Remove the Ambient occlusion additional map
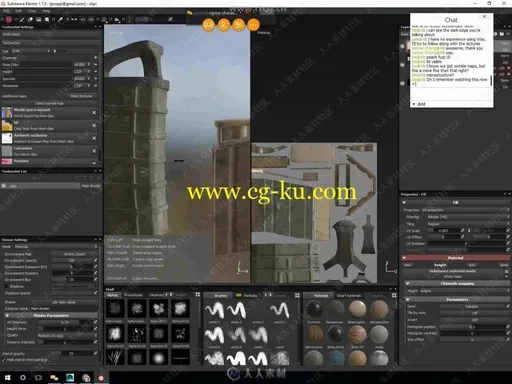 pyautogui.click(x=94, y=138)
